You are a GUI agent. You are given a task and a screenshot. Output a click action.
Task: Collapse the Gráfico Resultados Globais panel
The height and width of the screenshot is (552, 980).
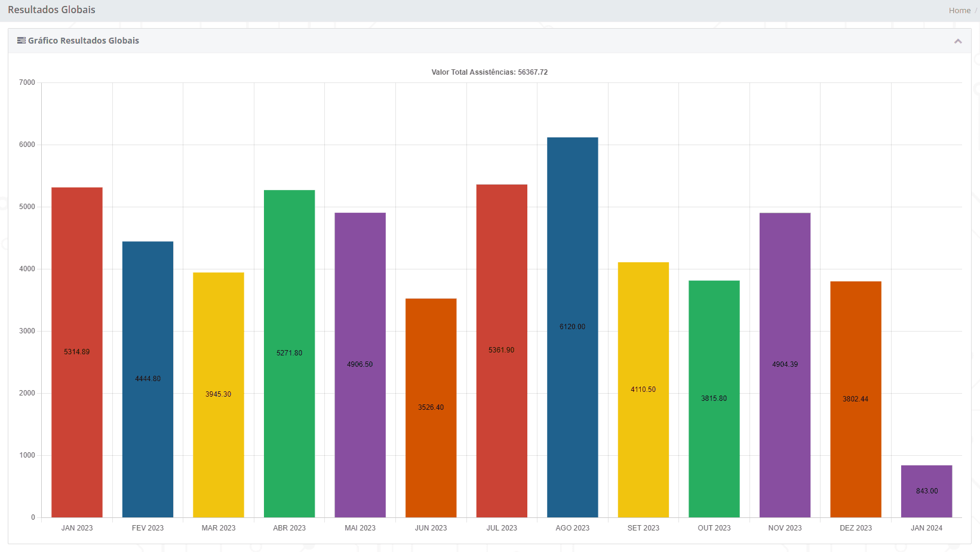tap(958, 41)
